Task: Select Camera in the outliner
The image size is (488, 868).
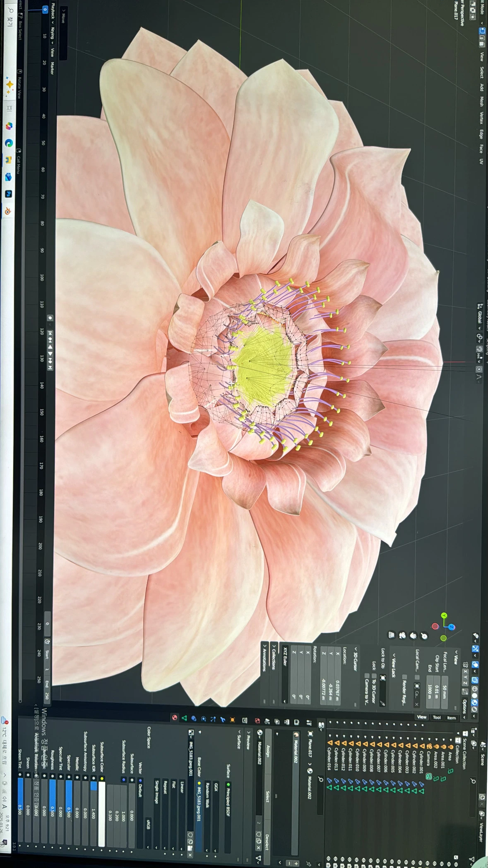Action: point(428,759)
